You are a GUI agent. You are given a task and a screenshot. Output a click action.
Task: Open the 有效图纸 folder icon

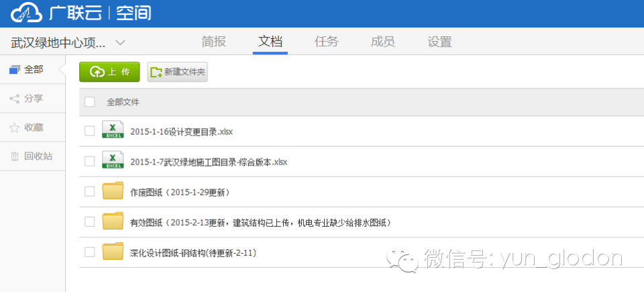click(x=113, y=222)
